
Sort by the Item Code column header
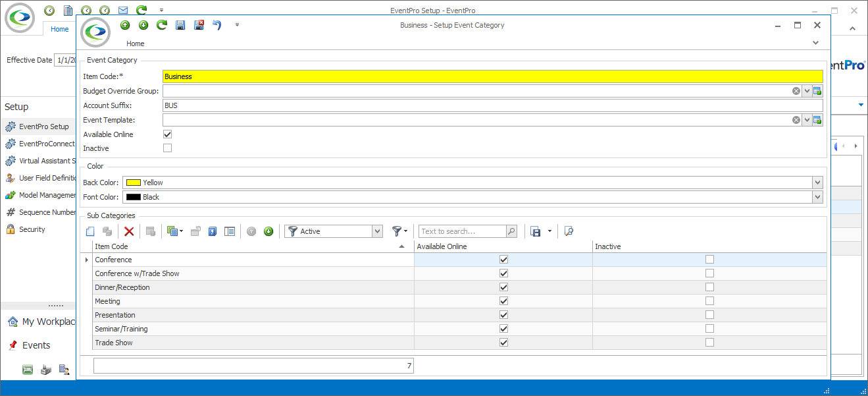click(x=253, y=246)
